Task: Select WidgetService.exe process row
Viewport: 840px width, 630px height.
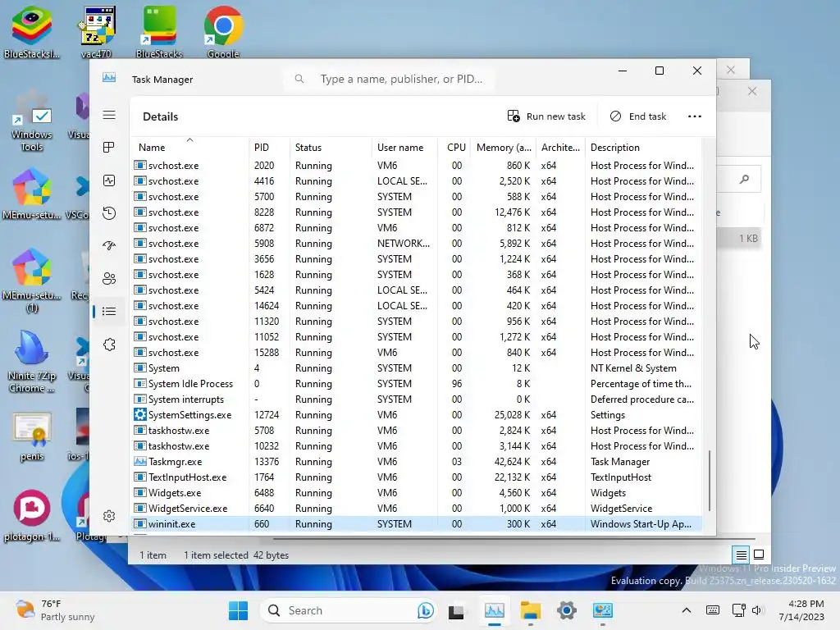Action: pyautogui.click(x=416, y=508)
